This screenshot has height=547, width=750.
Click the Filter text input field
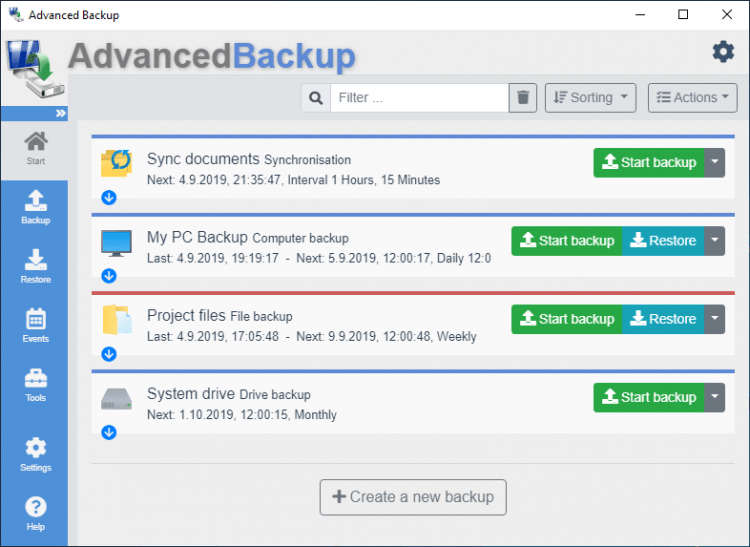tap(420, 97)
